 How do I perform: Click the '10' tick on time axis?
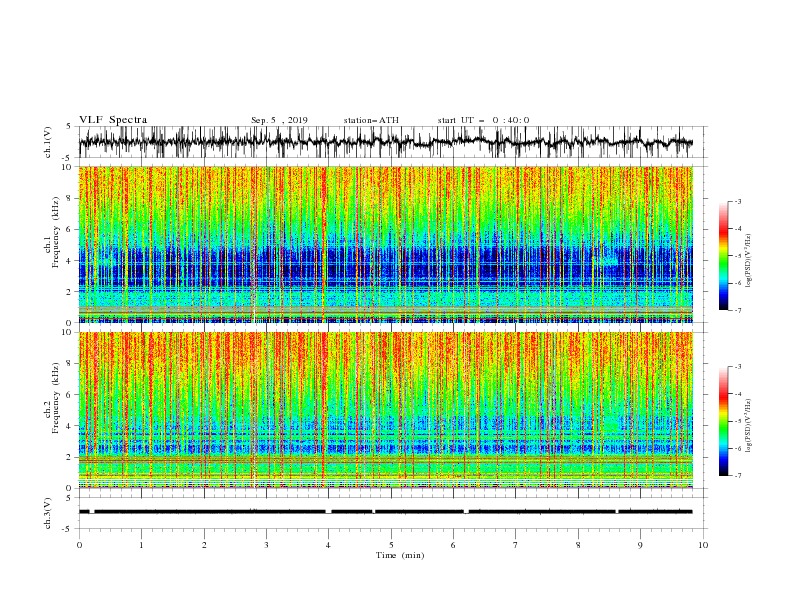pyautogui.click(x=703, y=545)
